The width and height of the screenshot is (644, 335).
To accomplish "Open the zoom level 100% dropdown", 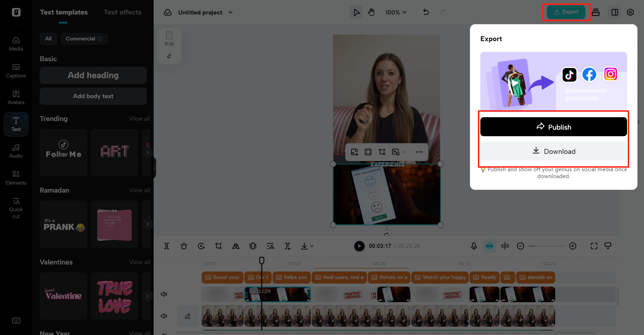I will 396,12.
